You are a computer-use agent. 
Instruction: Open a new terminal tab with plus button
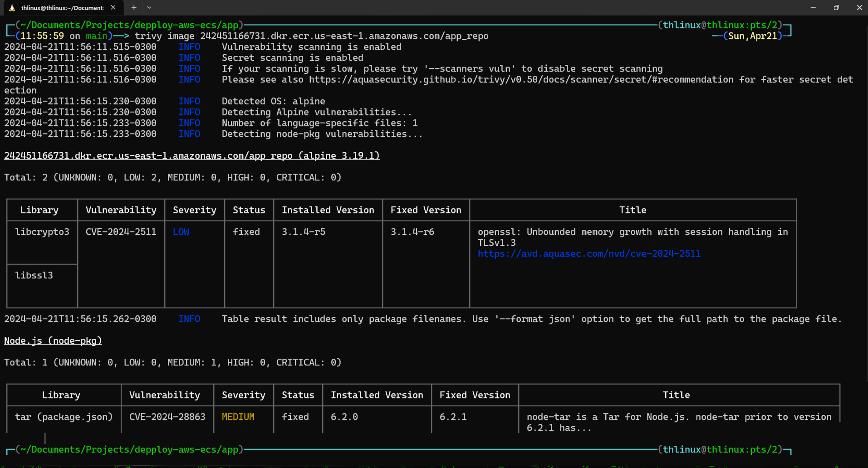coord(134,8)
